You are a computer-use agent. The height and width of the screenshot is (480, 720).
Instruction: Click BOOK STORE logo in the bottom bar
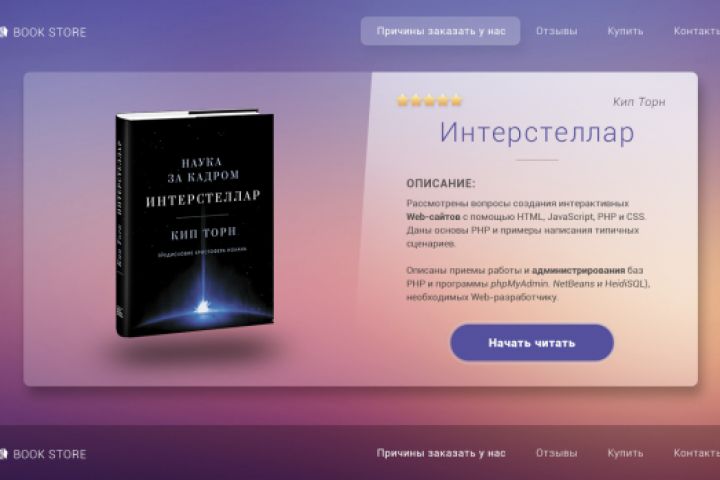(x=43, y=454)
